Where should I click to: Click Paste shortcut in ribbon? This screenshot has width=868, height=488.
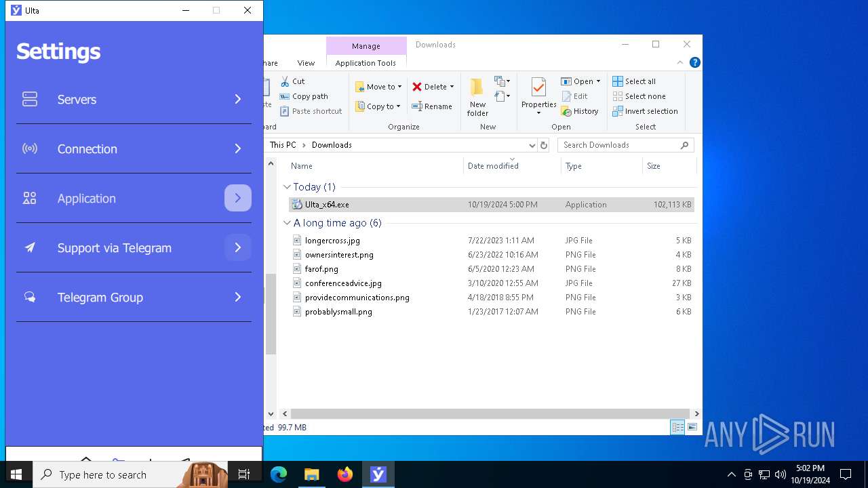coord(311,111)
